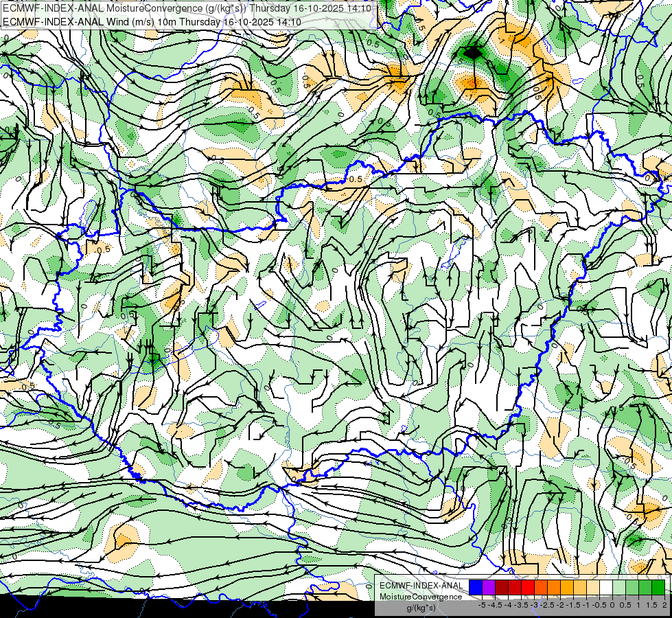
Task: Click the legend unit g/(kg*s)
Action: 421,608
